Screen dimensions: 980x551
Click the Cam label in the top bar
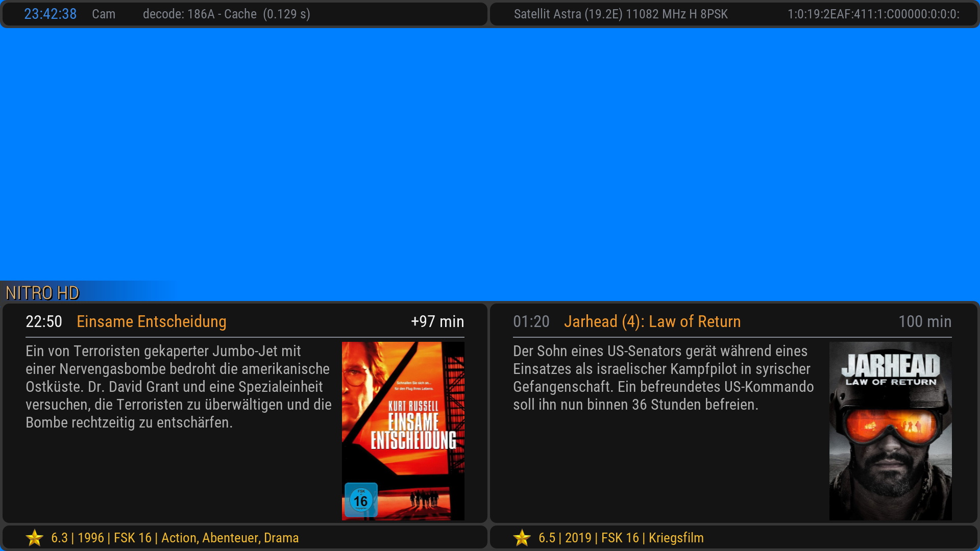pyautogui.click(x=104, y=14)
